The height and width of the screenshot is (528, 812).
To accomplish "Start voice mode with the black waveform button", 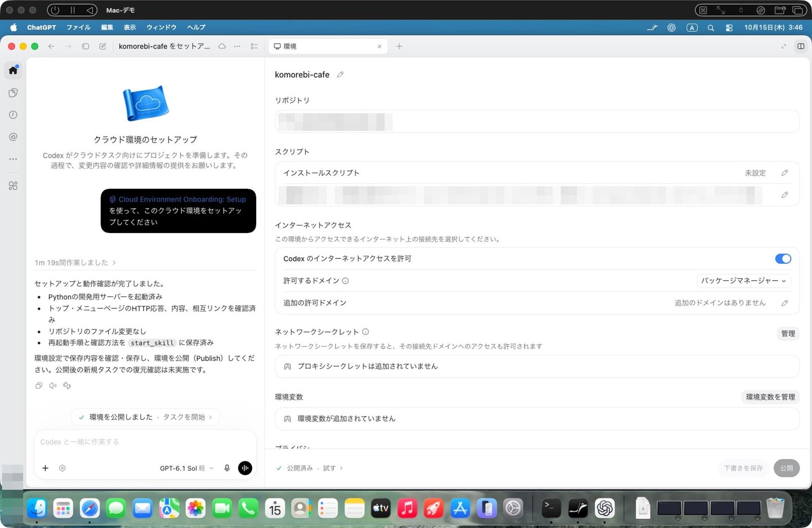I will pyautogui.click(x=245, y=468).
